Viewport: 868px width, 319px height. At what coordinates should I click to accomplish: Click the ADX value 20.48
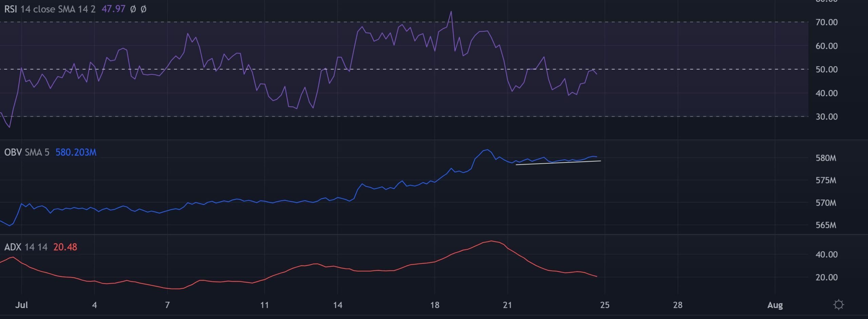[x=65, y=247]
